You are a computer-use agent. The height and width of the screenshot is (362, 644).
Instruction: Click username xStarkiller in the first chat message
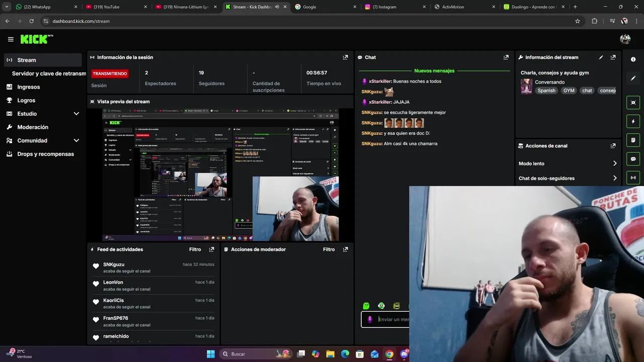(380, 81)
